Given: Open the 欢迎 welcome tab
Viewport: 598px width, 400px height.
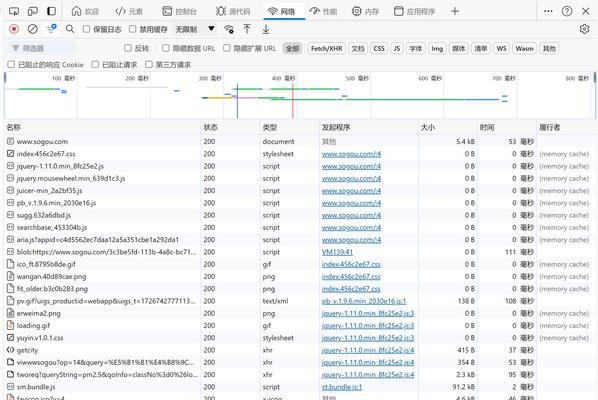Looking at the screenshot, I should tap(85, 11).
